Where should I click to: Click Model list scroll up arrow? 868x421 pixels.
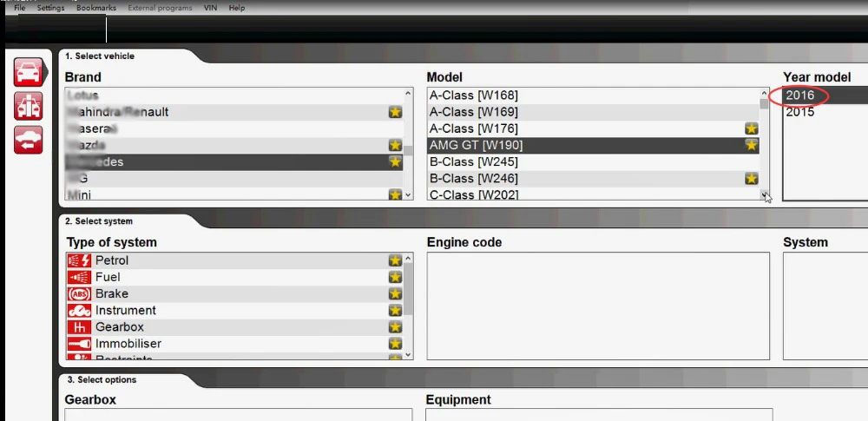click(765, 93)
